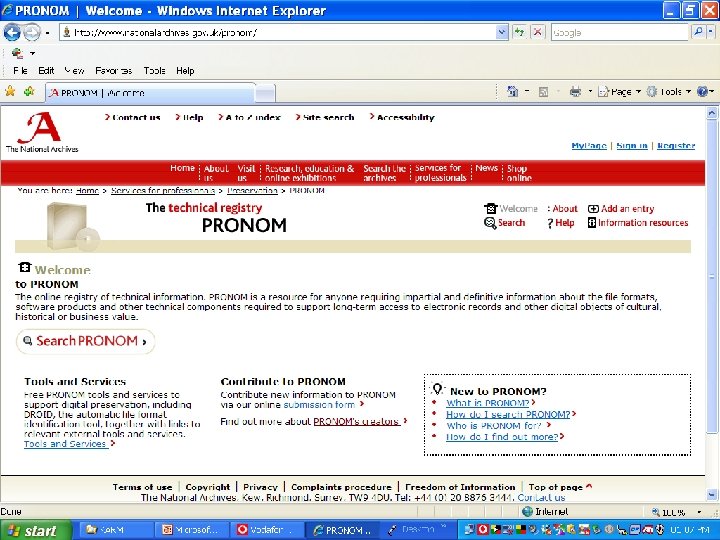Click the Preservation breadcrumb link
This screenshot has height=540, width=720.
point(252,190)
